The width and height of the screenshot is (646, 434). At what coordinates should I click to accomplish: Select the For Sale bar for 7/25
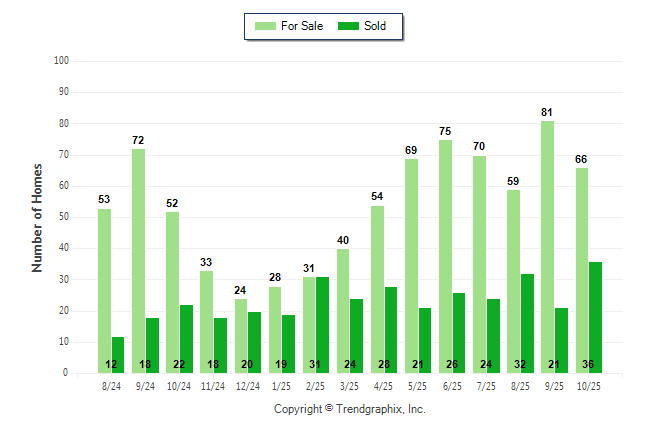coord(479,264)
